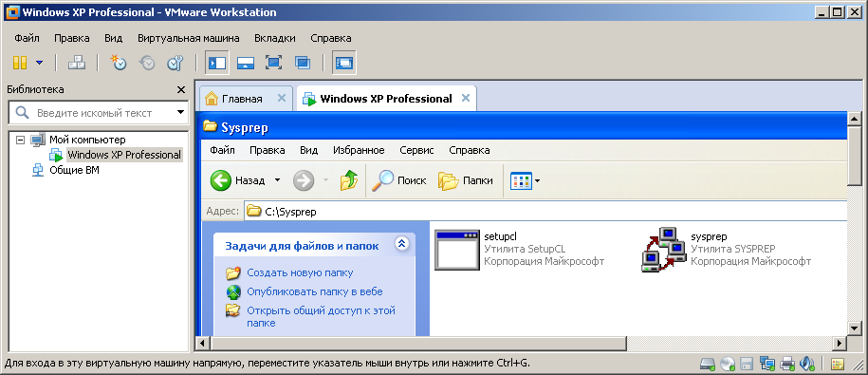Click the yellow Pause VM toolbar button
The height and width of the screenshot is (375, 868).
click(x=20, y=63)
